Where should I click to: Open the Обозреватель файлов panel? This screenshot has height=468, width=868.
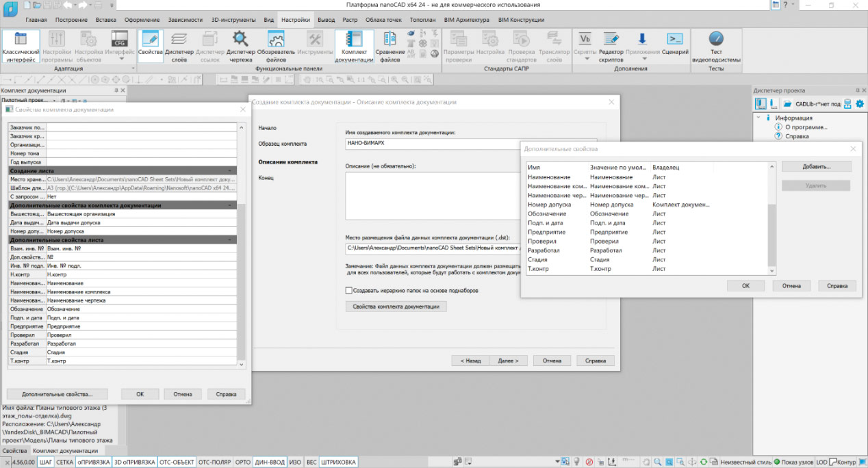(x=276, y=47)
